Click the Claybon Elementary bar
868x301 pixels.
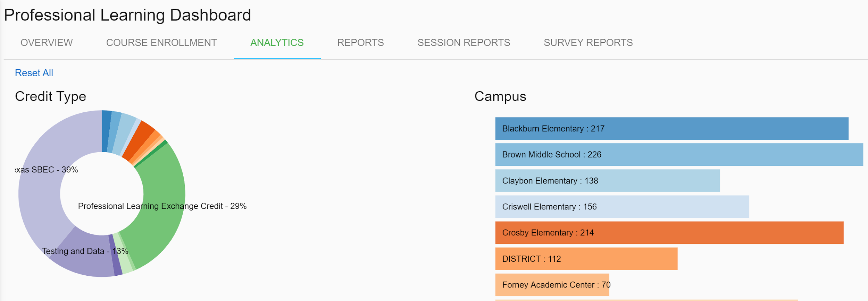607,181
